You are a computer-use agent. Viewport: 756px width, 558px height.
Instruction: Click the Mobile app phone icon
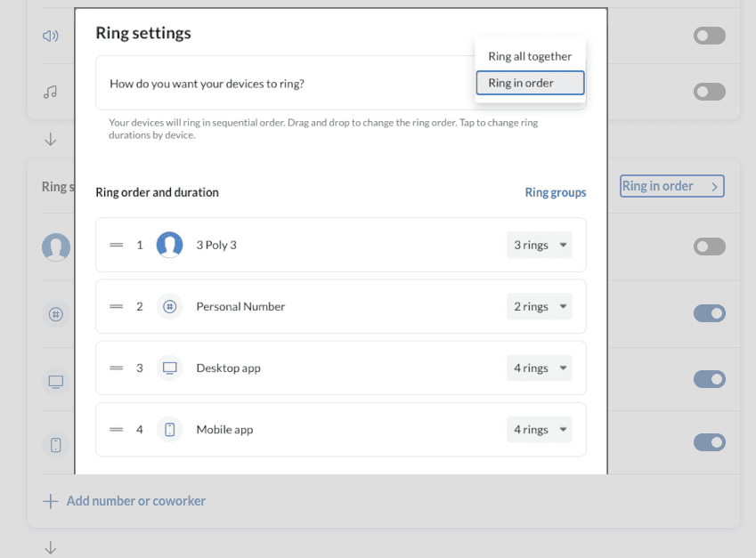pyautogui.click(x=169, y=429)
